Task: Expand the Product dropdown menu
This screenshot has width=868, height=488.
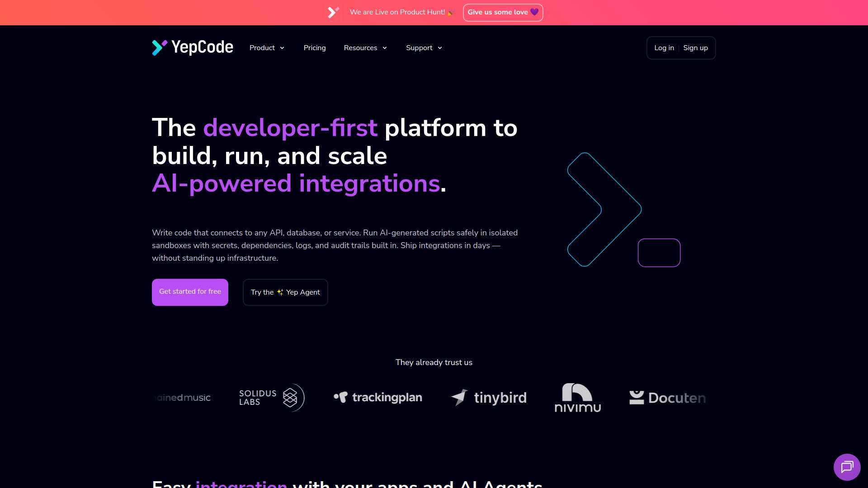Action: (267, 47)
